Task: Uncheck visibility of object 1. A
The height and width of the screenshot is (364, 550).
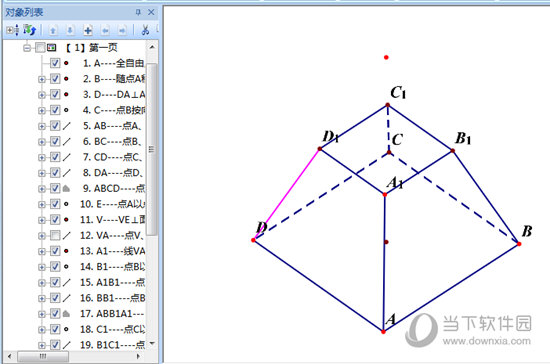Action: tap(55, 63)
